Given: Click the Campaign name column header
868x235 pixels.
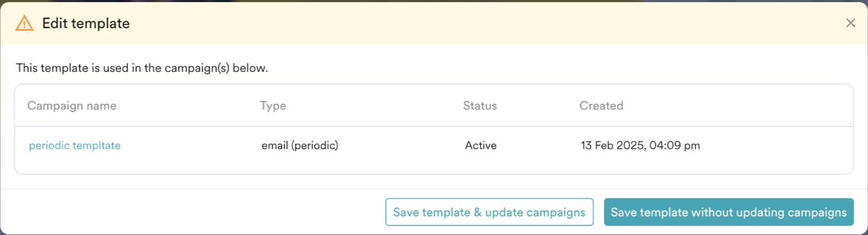Looking at the screenshot, I should pos(72,106).
